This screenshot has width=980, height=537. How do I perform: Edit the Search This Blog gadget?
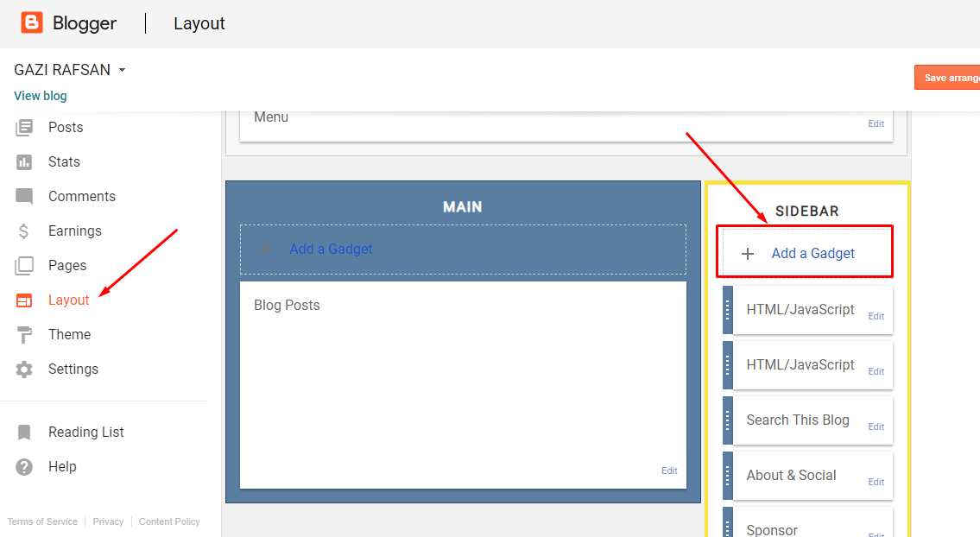[x=876, y=426]
